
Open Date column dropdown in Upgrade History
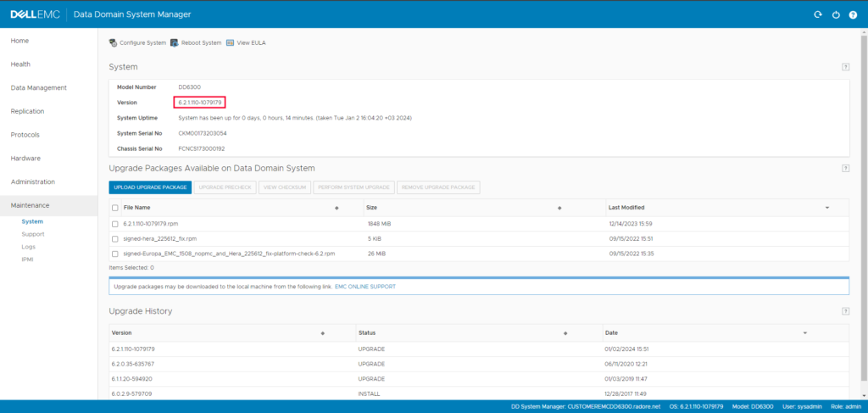coord(805,333)
